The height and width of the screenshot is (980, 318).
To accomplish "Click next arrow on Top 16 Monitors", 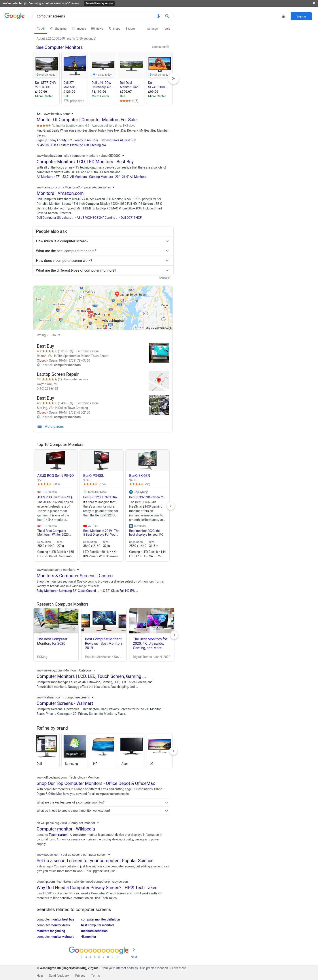I will pos(170,506).
